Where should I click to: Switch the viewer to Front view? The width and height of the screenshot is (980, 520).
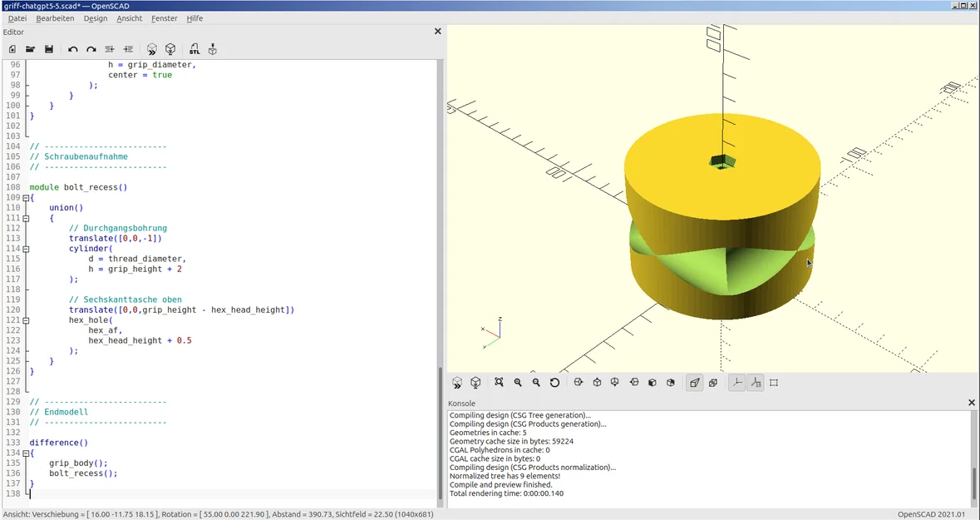click(652, 383)
